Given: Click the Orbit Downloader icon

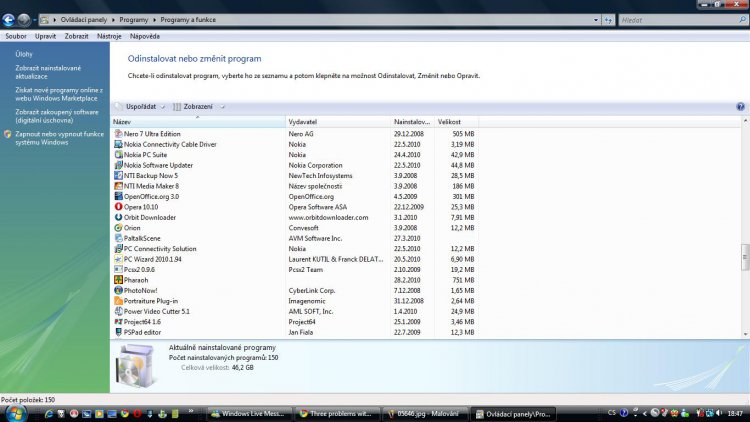Looking at the screenshot, I should 118,217.
